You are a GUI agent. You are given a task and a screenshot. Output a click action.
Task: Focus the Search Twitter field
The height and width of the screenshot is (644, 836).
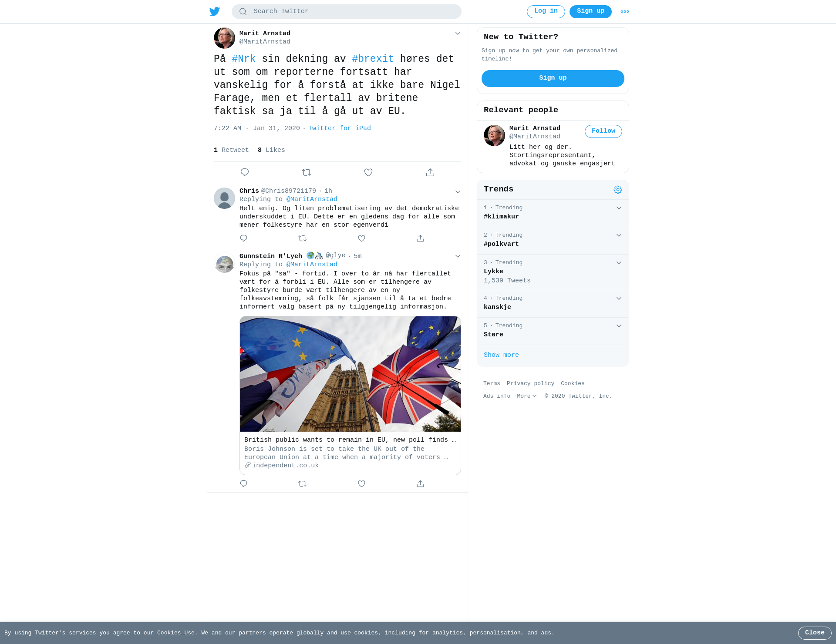coord(347,12)
